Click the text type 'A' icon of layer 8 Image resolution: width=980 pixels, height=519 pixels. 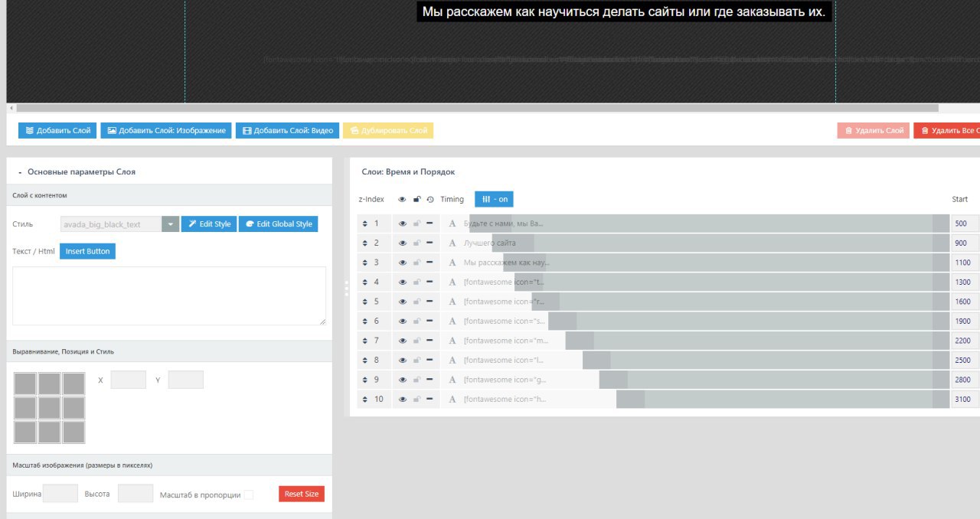pos(452,361)
